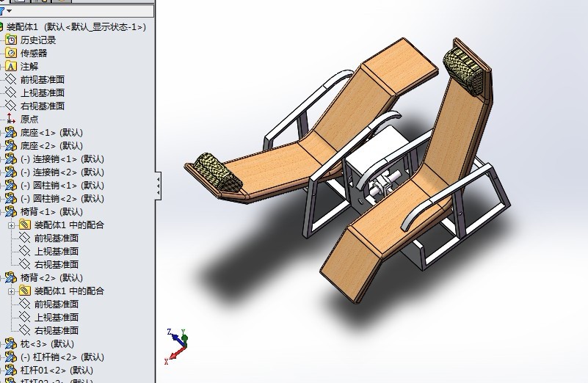The height and width of the screenshot is (383, 588).
Task: Click the 杠杆01<2> component icon
Action: point(11,371)
